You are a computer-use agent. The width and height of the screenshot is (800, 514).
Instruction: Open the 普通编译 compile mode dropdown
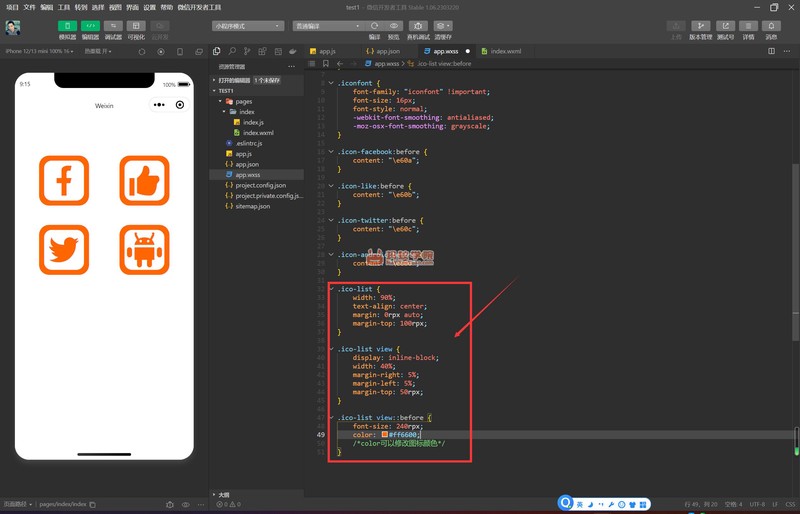click(x=328, y=26)
